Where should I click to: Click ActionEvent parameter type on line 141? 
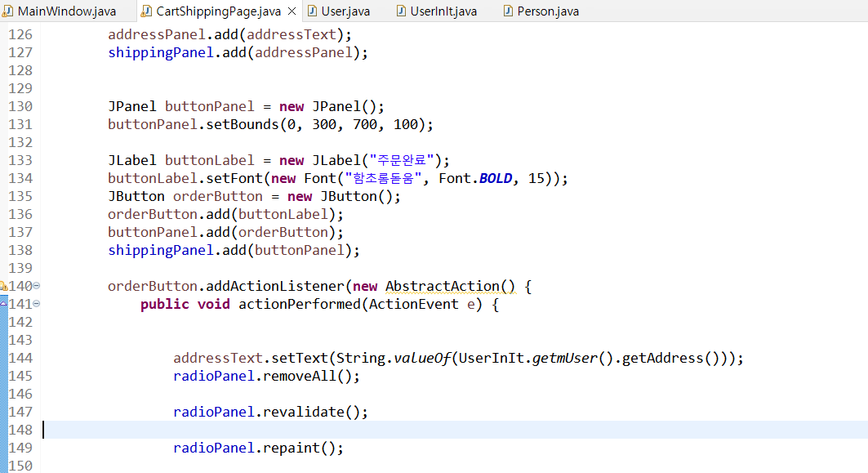click(413, 304)
